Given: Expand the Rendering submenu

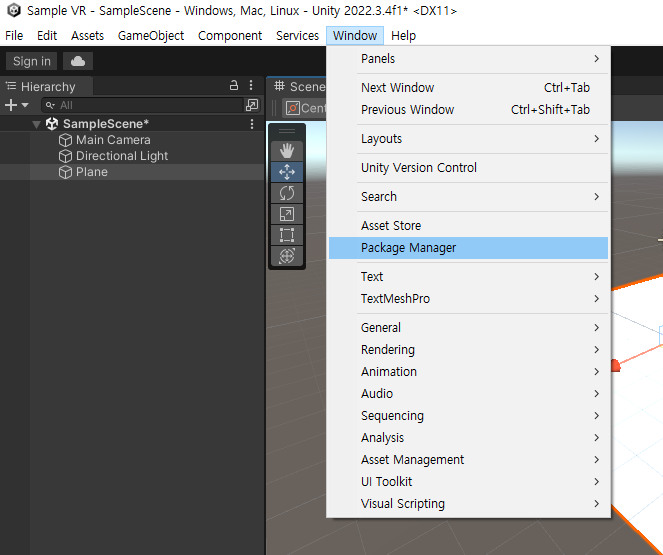Looking at the screenshot, I should [468, 350].
